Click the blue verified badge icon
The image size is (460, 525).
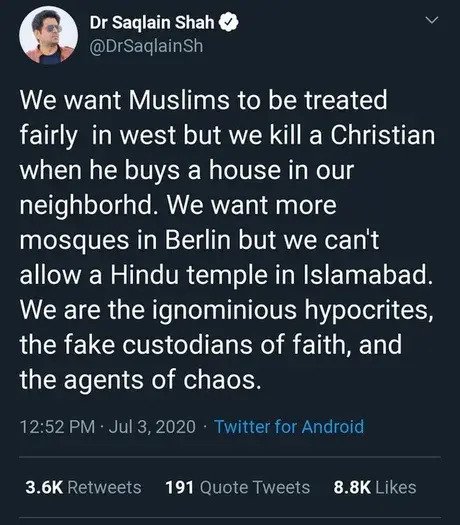[229, 22]
